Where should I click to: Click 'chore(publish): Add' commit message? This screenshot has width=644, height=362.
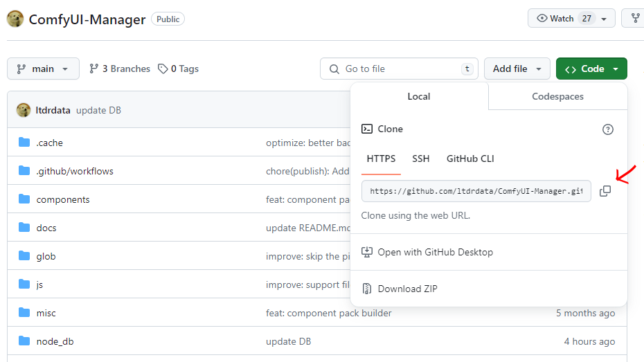click(x=307, y=171)
